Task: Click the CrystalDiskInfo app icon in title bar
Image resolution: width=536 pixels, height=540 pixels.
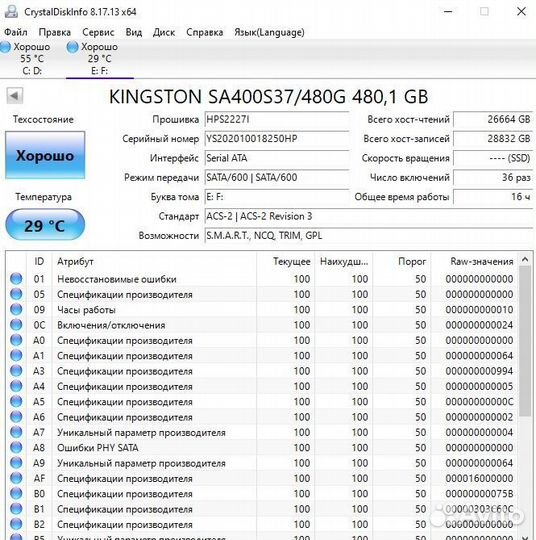Action: point(11,11)
